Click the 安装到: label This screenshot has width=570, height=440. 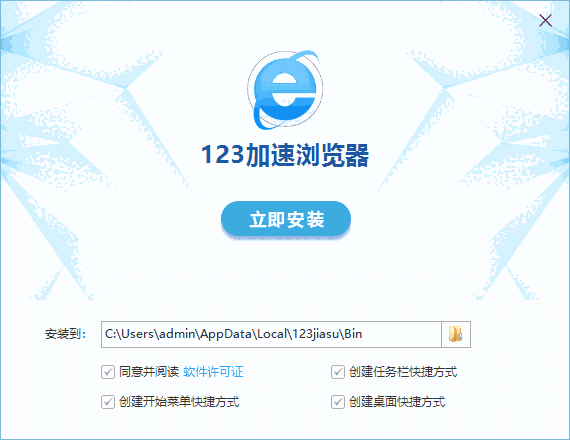coord(65,334)
